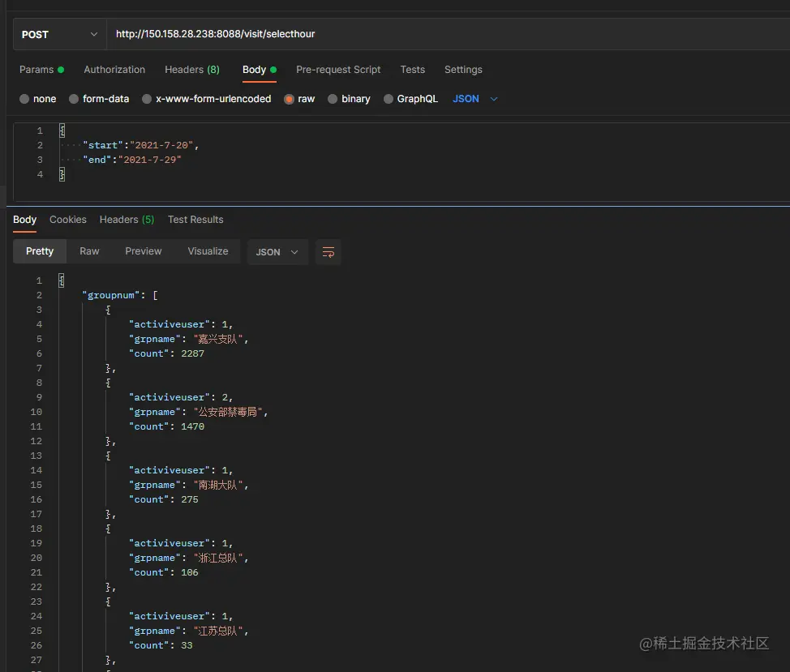Click the wrap lines icon in response toolbar

point(328,252)
